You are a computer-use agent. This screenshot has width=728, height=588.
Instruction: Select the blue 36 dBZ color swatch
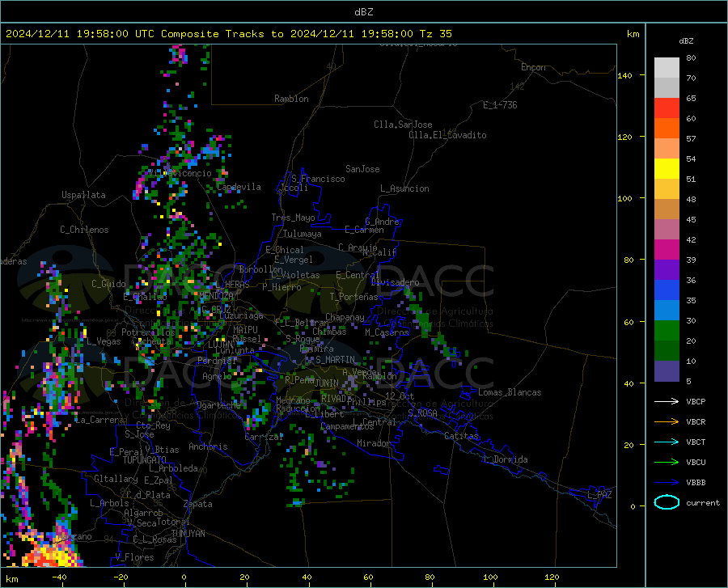click(667, 290)
